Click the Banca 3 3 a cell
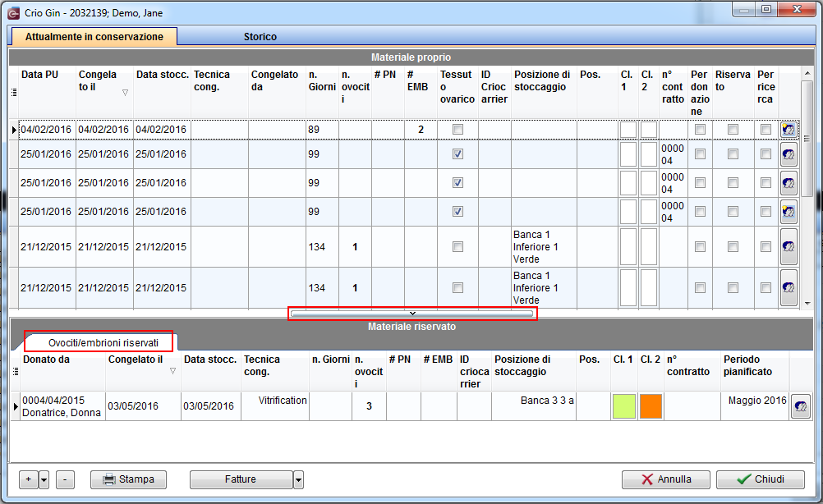 (534, 406)
